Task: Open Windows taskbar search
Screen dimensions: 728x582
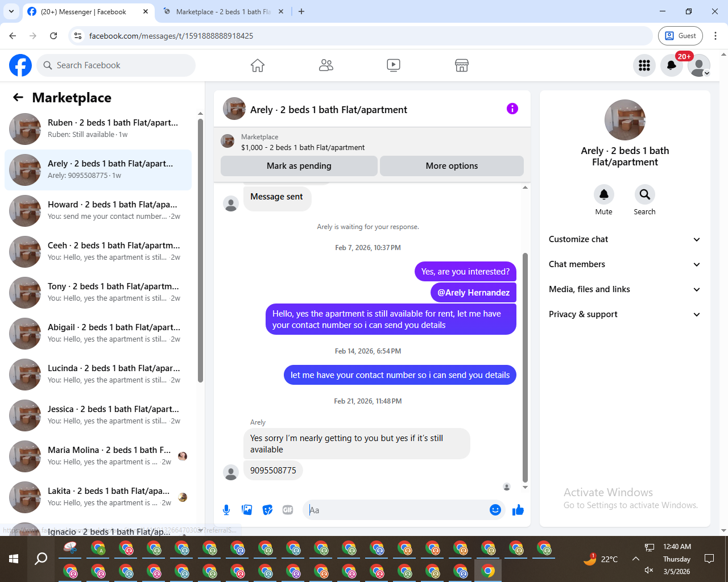Action: pos(41,559)
